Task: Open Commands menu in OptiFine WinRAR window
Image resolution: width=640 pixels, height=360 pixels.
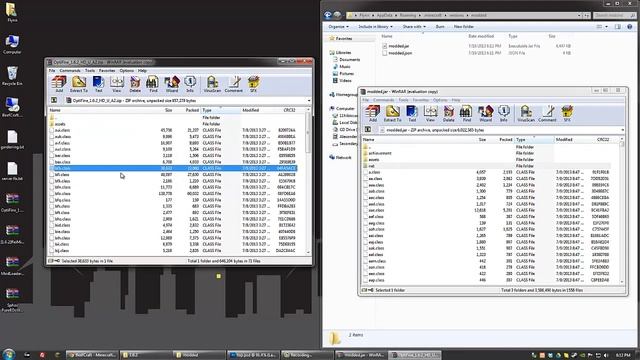Action: click(x=70, y=71)
